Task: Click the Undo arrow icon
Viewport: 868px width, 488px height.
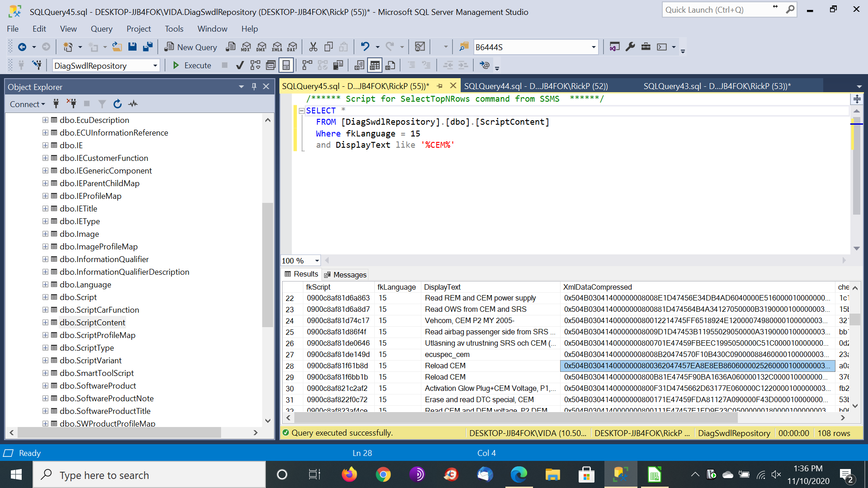Action: click(x=365, y=47)
